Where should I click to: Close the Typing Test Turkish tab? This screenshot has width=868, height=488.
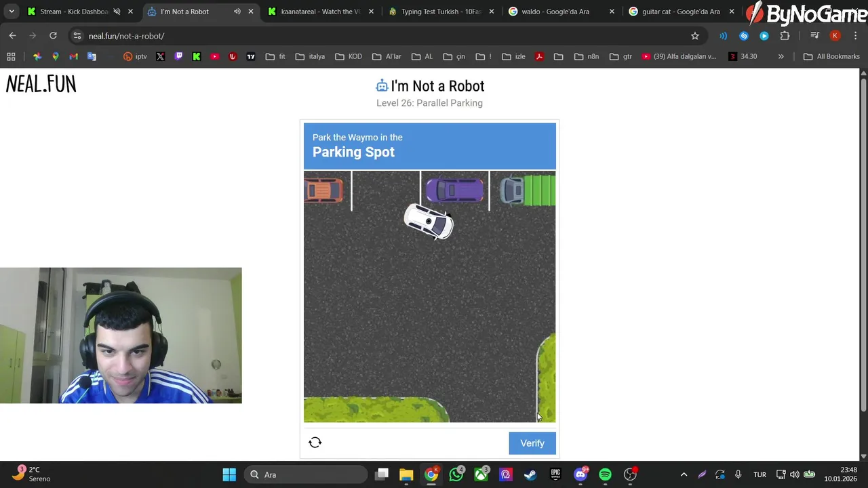pos(492,12)
